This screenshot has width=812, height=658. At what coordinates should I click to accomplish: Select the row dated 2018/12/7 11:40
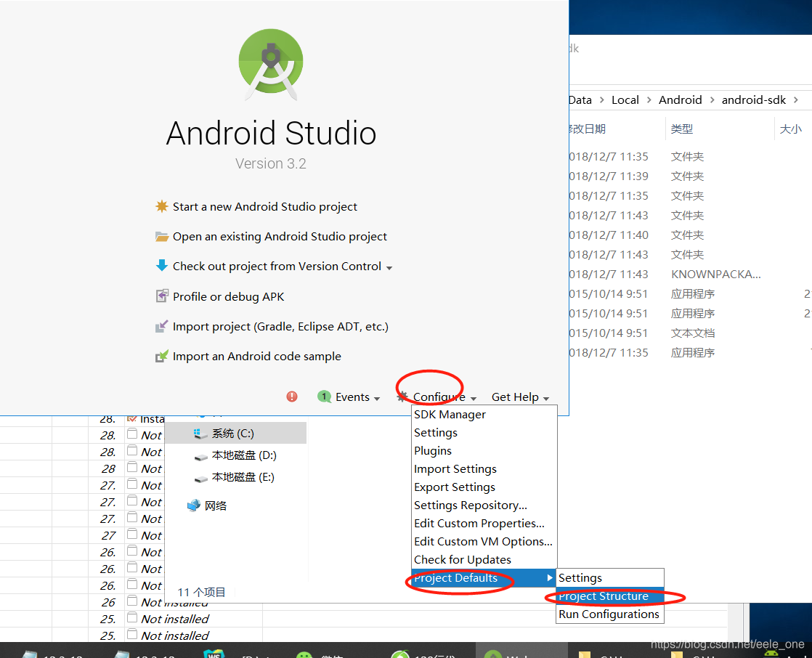690,235
